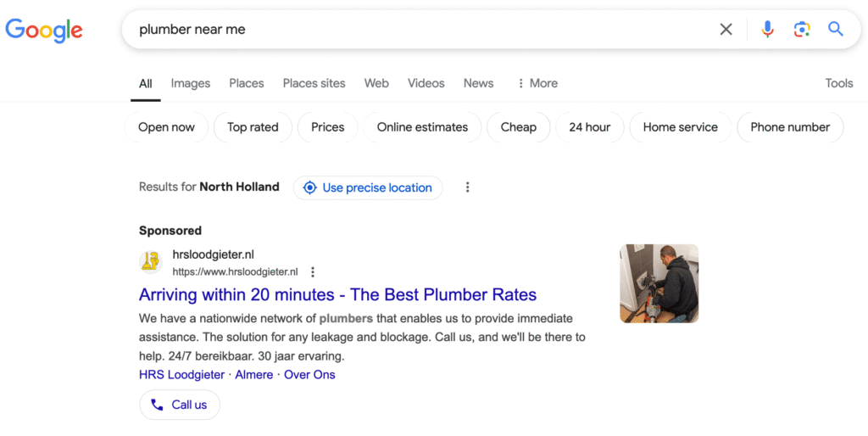The height and width of the screenshot is (436, 868).
Task: Click inside the search text field
Action: (x=424, y=30)
